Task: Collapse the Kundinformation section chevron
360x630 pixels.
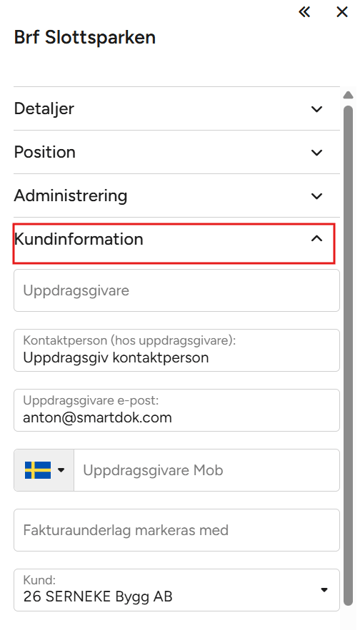Action: [x=317, y=239]
